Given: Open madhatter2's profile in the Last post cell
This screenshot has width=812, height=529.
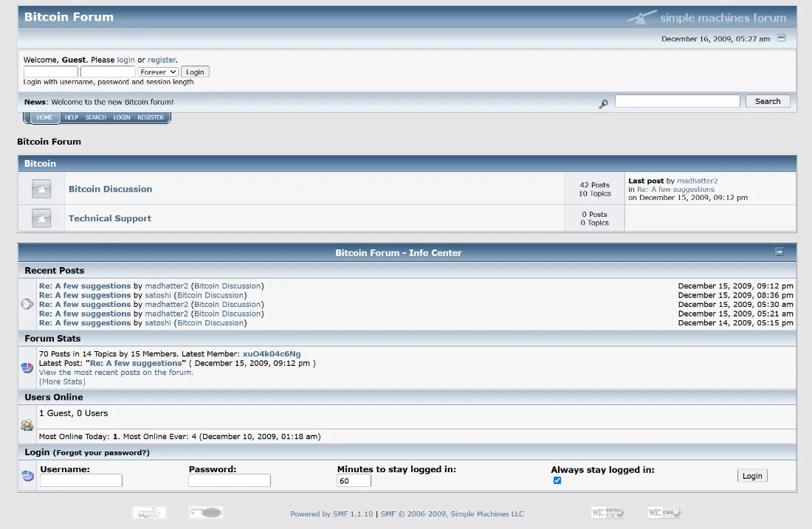Looking at the screenshot, I should (697, 181).
